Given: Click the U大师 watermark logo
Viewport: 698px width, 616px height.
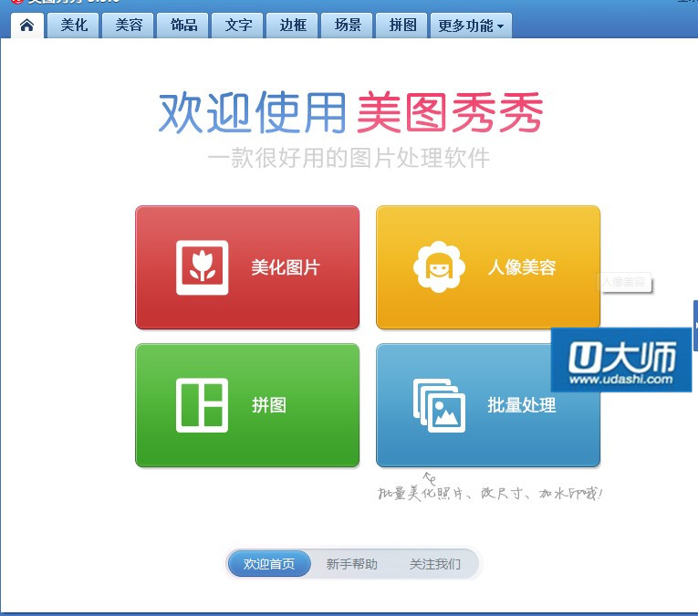Looking at the screenshot, I should (x=620, y=360).
